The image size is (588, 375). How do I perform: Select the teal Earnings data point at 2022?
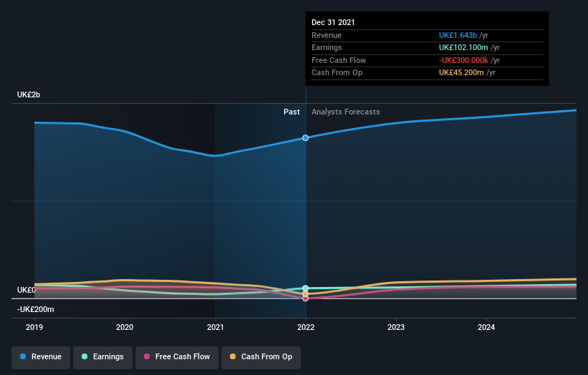point(305,288)
